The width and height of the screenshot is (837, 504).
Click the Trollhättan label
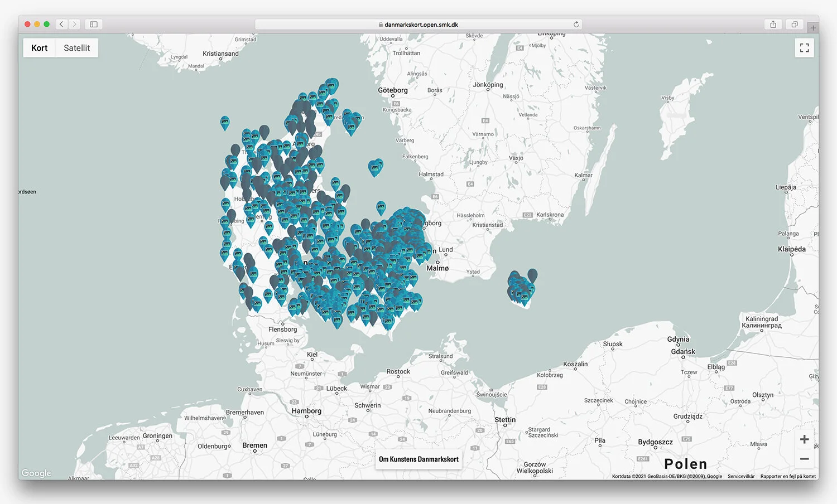tap(406, 53)
